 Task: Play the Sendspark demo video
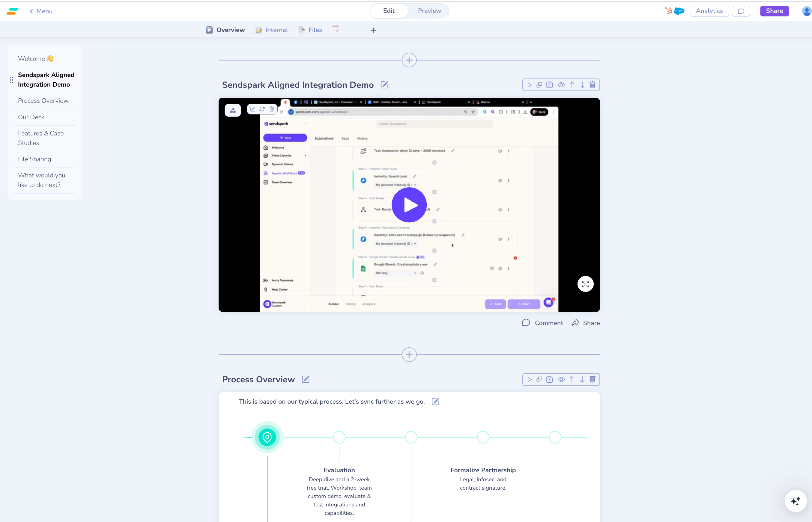[409, 205]
